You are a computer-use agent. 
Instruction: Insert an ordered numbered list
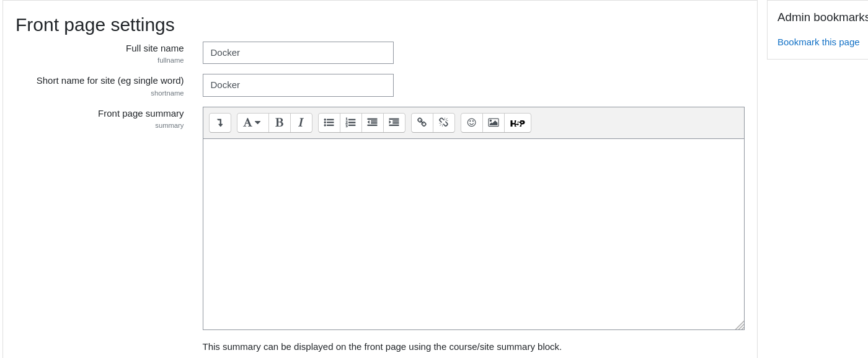coord(351,123)
